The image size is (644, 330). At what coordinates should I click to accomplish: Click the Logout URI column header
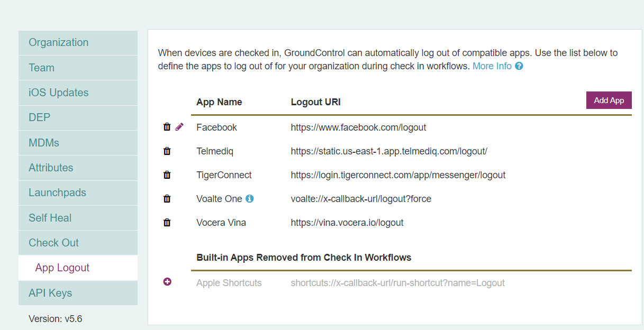tap(316, 102)
